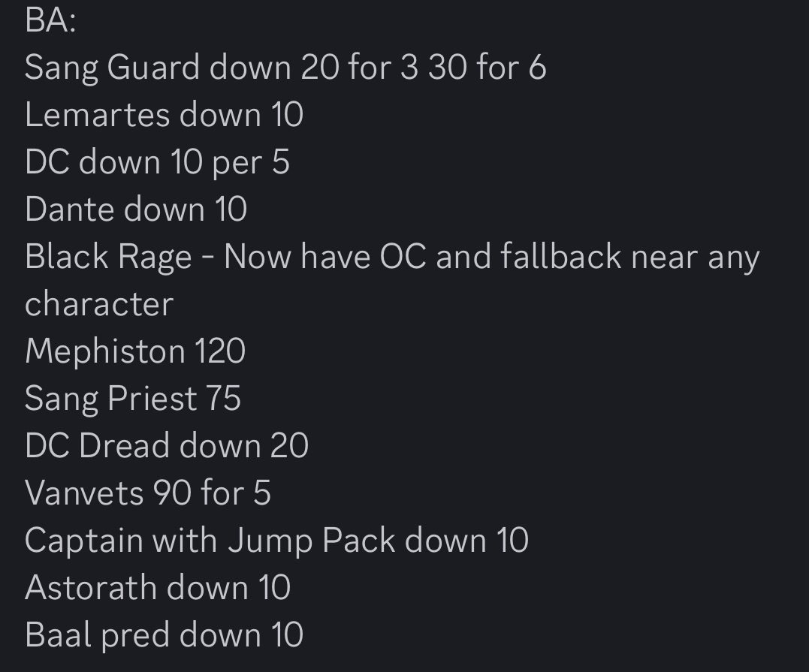The height and width of the screenshot is (672, 809).
Task: Click the 'Astorath down 10' line
Action: (x=158, y=588)
